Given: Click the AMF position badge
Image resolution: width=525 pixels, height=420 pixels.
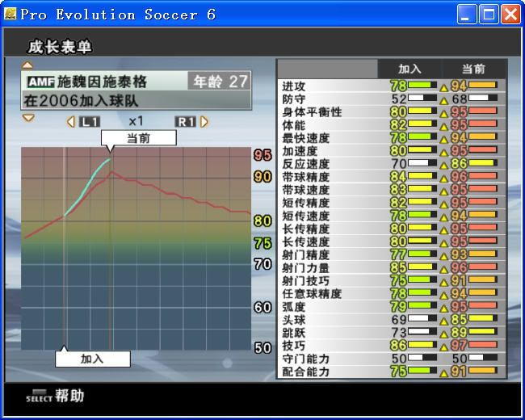Looking at the screenshot, I should tap(40, 82).
